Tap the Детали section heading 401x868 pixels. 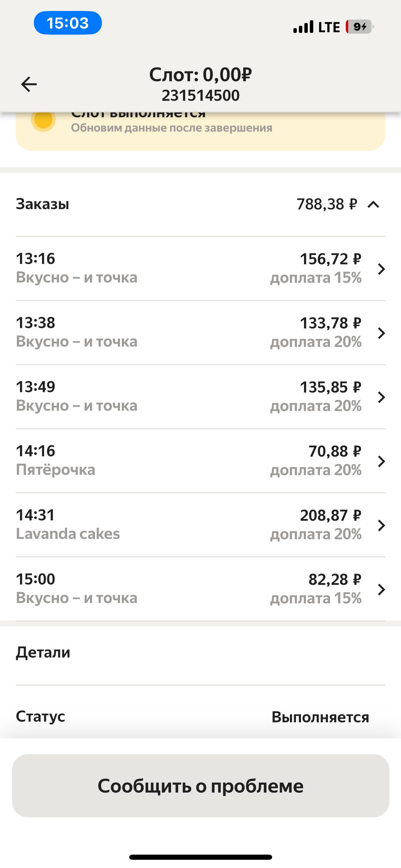pos(43,652)
